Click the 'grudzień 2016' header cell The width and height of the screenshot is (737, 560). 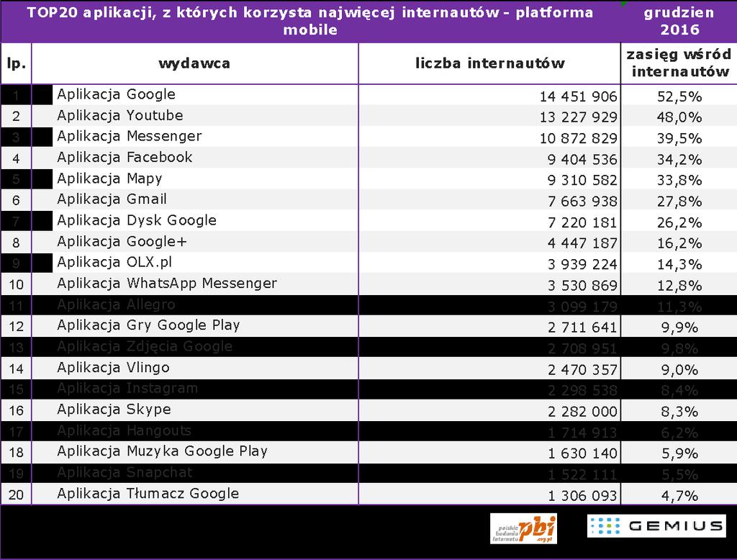coord(679,21)
